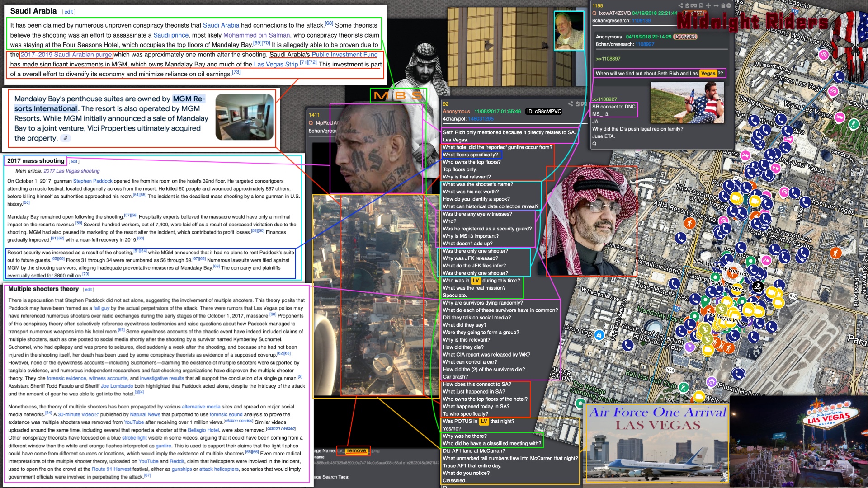The height and width of the screenshot is (488, 868).
Task: Open the Seth Rich photo in post 1195
Action: pos(687,103)
